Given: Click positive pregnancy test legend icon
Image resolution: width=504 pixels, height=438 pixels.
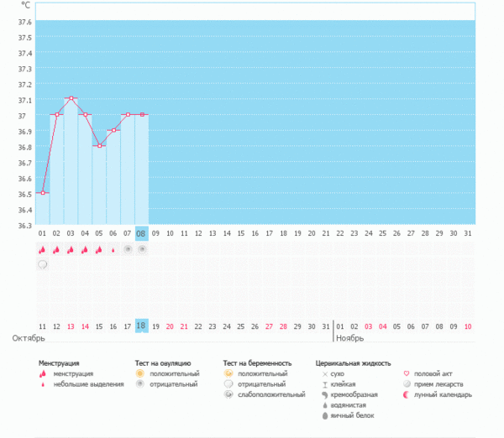Looking at the screenshot, I should (x=228, y=374).
